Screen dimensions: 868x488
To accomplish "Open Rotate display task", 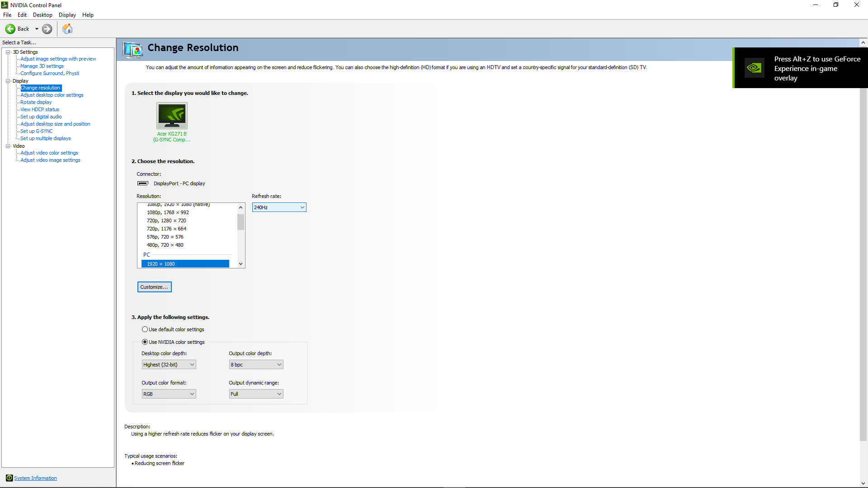I will 36,102.
